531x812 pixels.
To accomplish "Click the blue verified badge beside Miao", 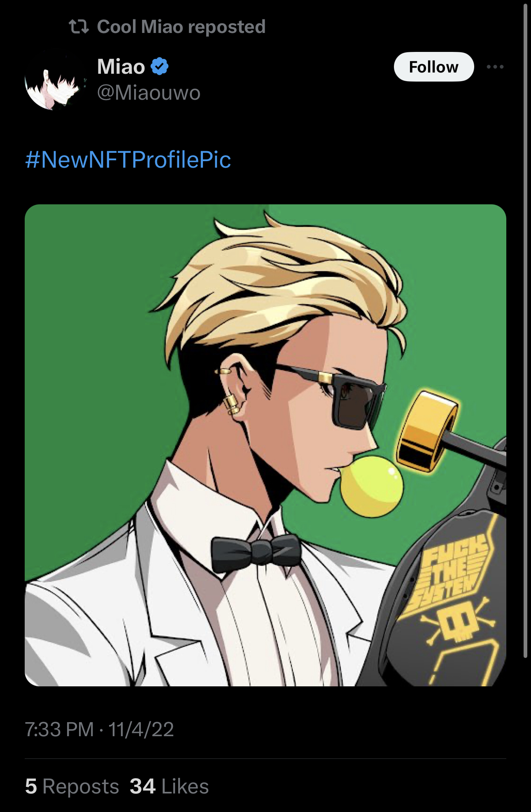I will pyautogui.click(x=160, y=66).
